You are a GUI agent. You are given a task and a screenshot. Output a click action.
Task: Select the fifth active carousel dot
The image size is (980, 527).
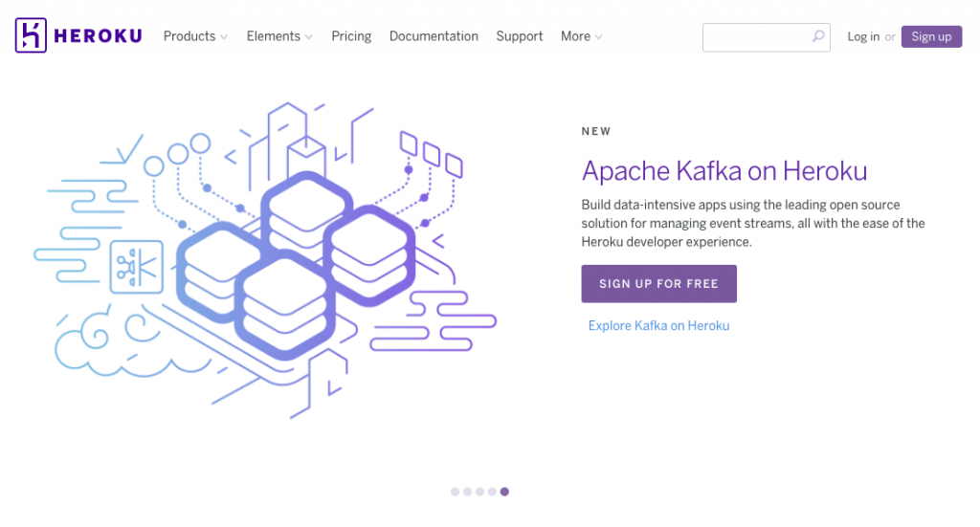pos(505,492)
